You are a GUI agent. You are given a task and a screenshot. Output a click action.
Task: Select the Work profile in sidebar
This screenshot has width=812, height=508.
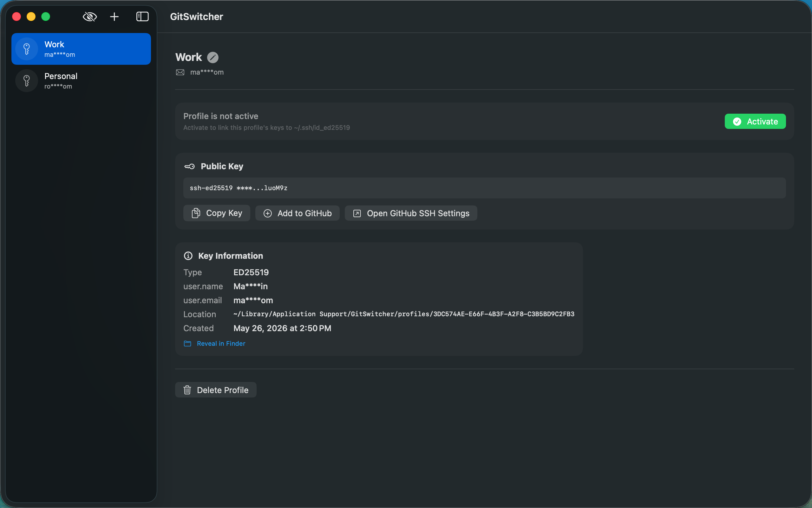click(x=81, y=49)
